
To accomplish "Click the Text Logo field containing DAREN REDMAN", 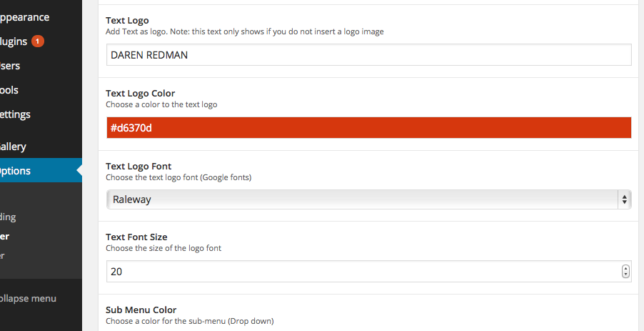I will 369,54.
